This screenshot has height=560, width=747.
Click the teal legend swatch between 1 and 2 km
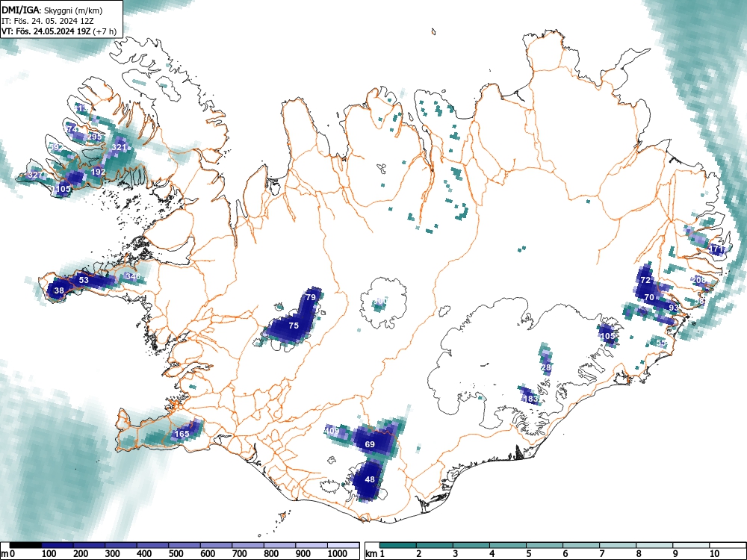(x=398, y=545)
